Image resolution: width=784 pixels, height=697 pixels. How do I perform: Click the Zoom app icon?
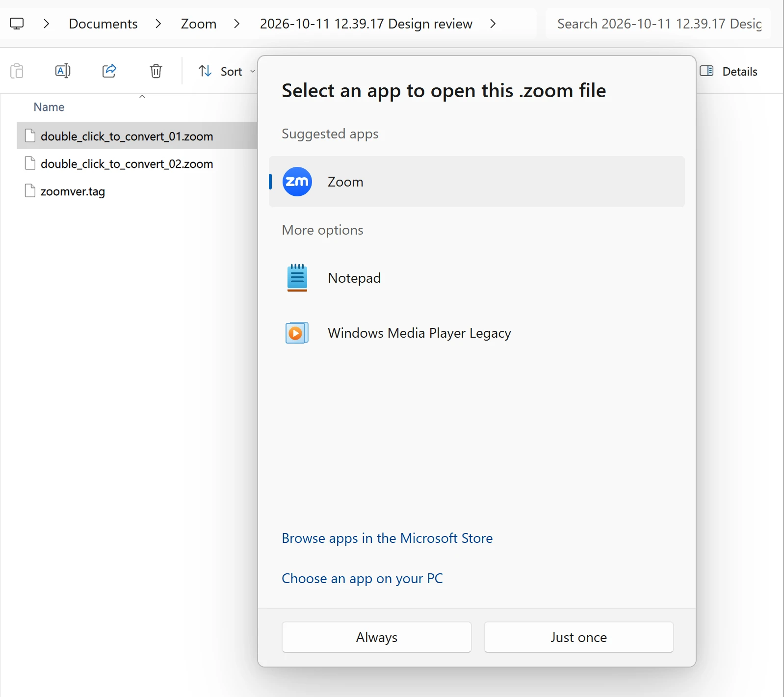(297, 182)
